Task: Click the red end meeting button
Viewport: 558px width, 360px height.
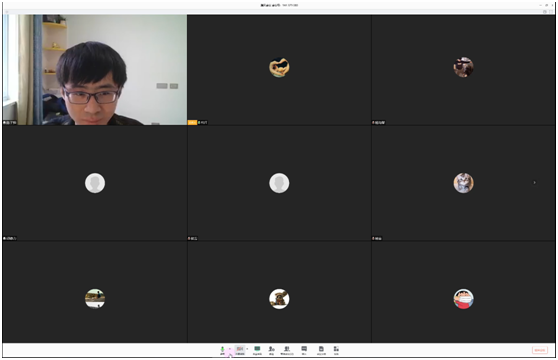Action: click(x=540, y=350)
